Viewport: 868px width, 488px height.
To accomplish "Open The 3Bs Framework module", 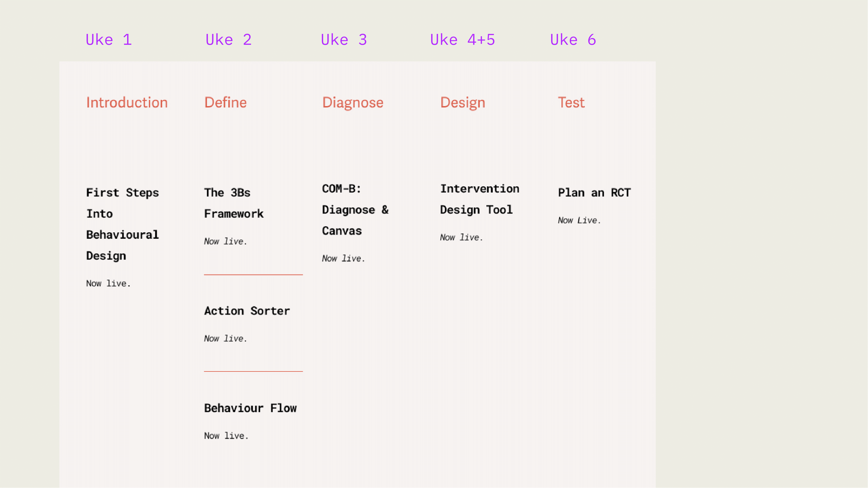I will click(x=234, y=203).
